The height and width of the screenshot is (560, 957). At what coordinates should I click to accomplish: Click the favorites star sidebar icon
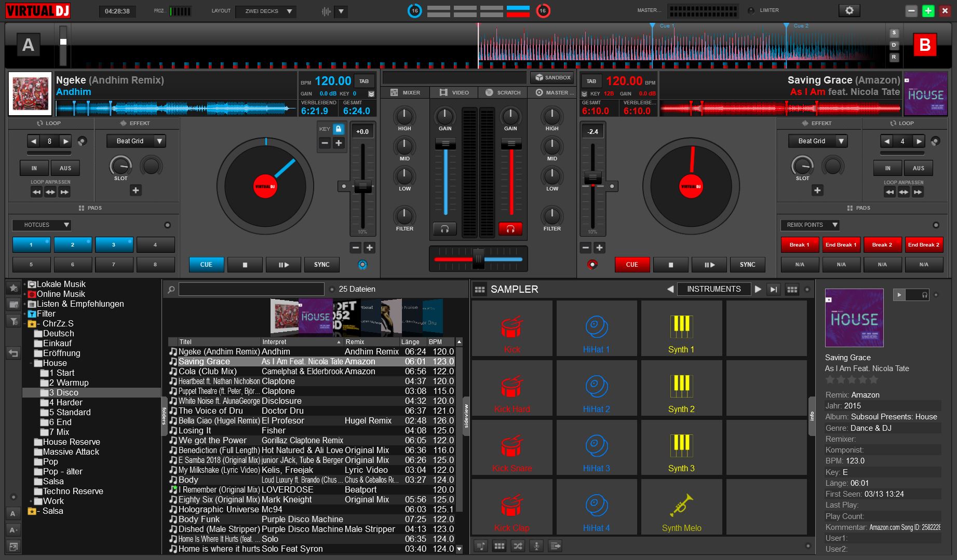[x=14, y=288]
